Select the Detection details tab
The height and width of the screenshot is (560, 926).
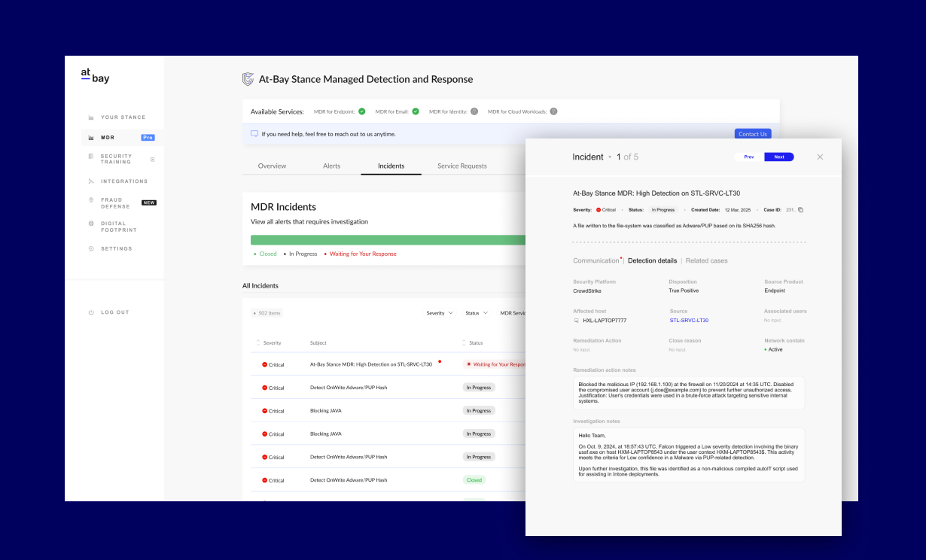point(652,260)
